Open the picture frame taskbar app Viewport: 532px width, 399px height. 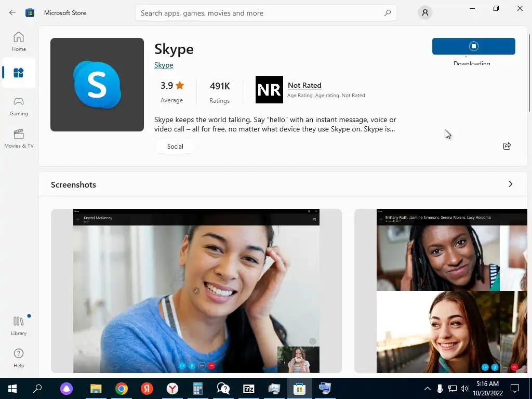[274, 389]
